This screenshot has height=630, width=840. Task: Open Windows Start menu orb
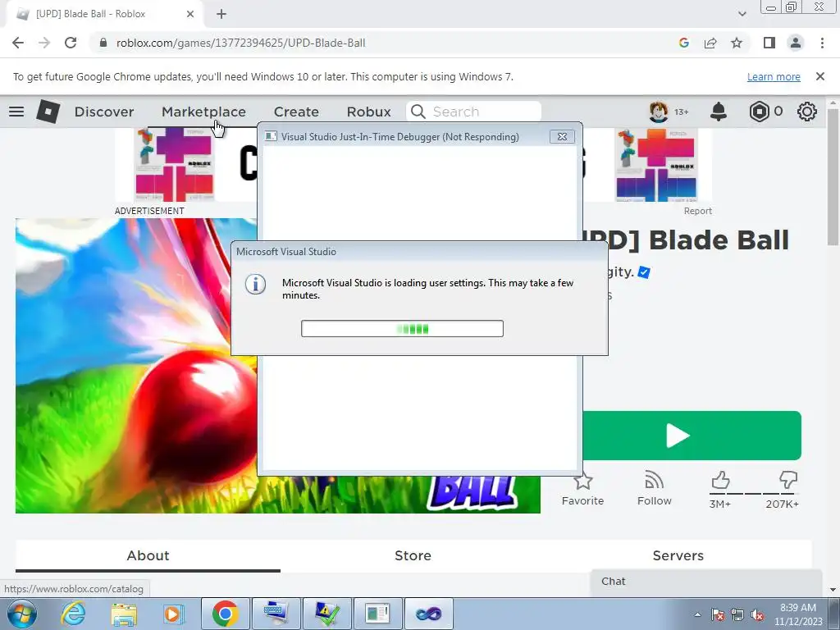[21, 614]
